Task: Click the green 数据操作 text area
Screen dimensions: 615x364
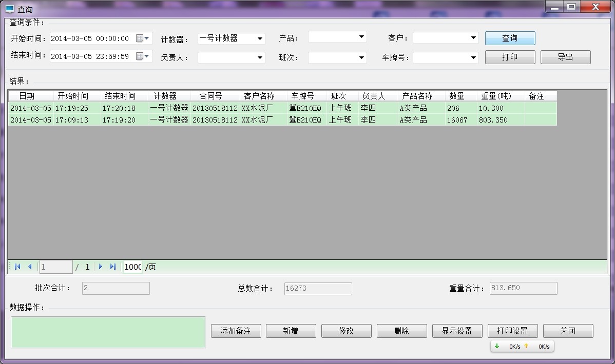Action: [x=108, y=332]
